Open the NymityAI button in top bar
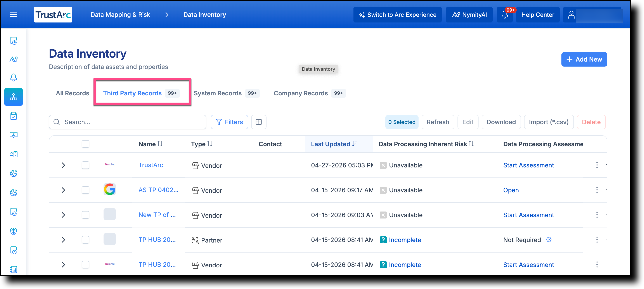644x289 pixels. 469,14
